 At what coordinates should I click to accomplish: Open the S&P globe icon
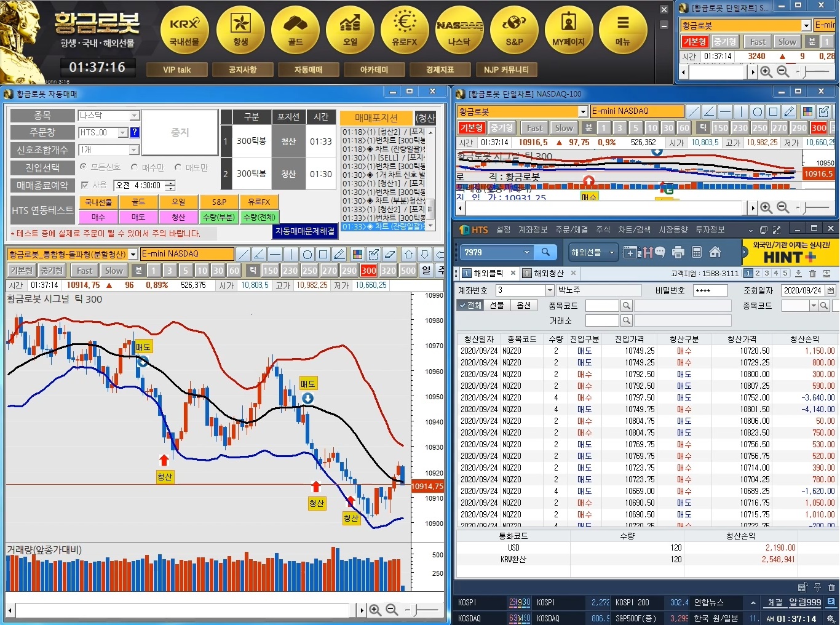click(x=514, y=30)
